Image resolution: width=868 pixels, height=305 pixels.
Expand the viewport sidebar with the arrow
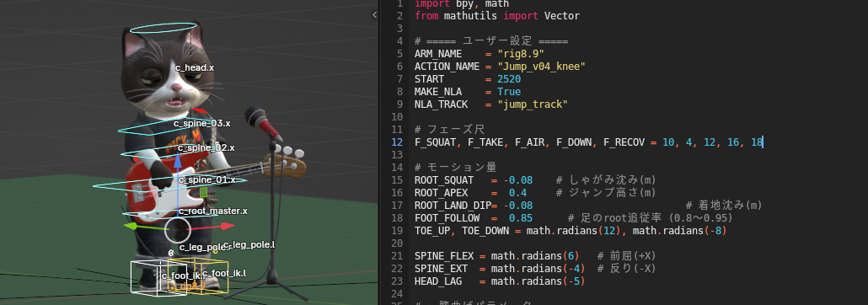[374, 15]
